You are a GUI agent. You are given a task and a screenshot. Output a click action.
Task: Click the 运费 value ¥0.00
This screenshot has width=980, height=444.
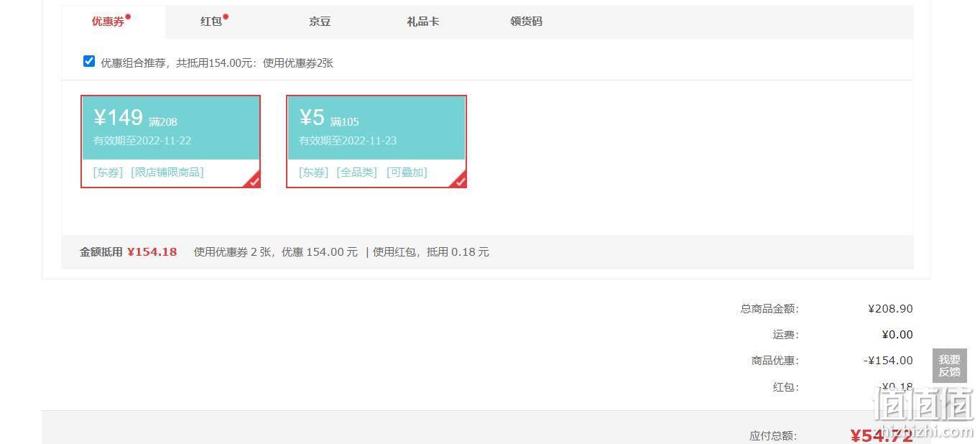coord(897,335)
